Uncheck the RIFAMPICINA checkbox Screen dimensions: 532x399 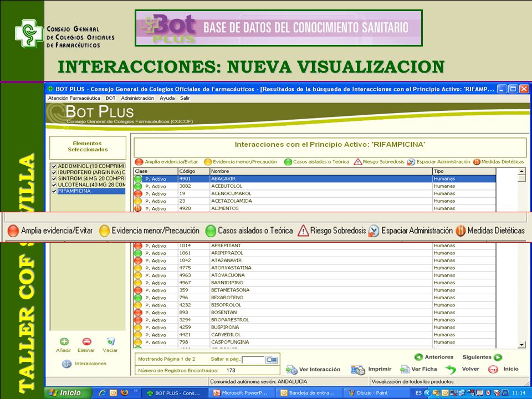(x=54, y=191)
